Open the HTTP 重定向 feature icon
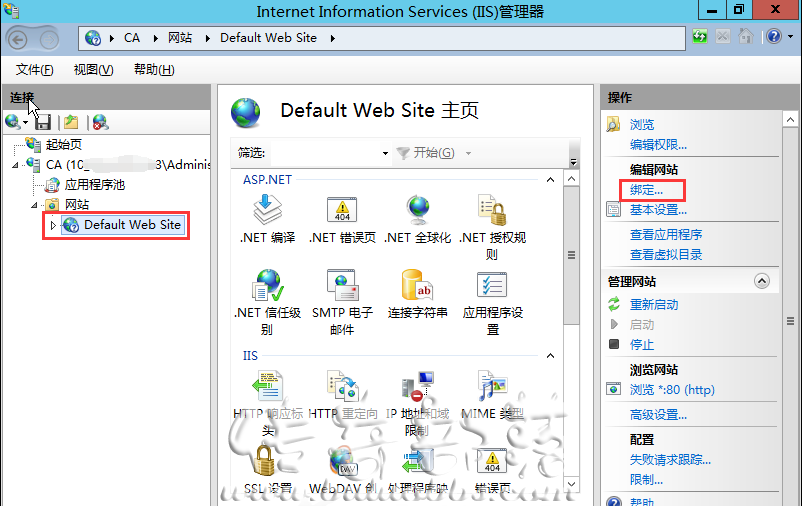 pyautogui.click(x=342, y=386)
